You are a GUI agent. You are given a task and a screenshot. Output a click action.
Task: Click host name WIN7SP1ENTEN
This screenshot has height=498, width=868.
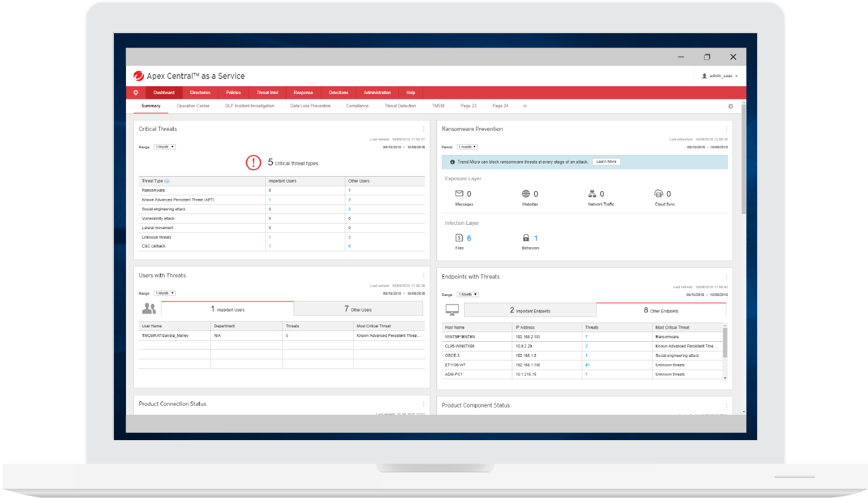coord(460,336)
